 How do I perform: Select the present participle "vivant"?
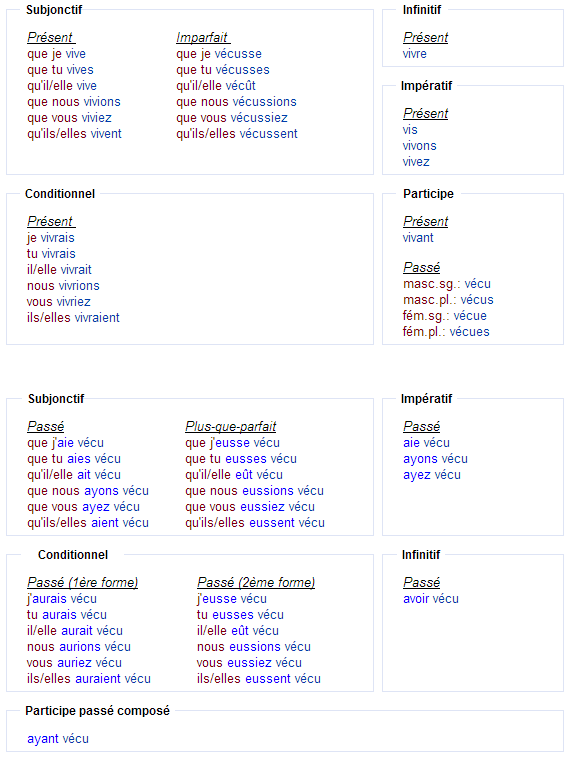click(x=418, y=238)
